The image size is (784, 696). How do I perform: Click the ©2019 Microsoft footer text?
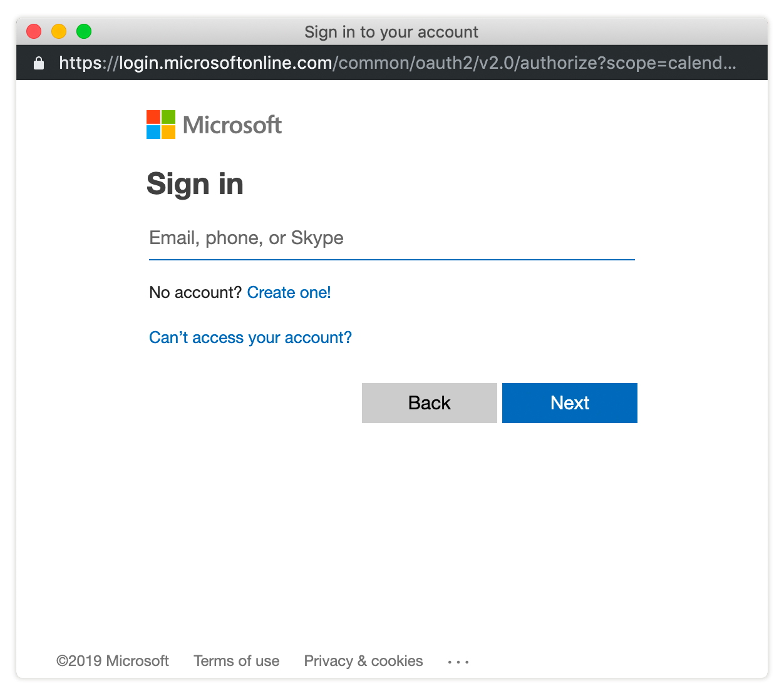coord(113,661)
